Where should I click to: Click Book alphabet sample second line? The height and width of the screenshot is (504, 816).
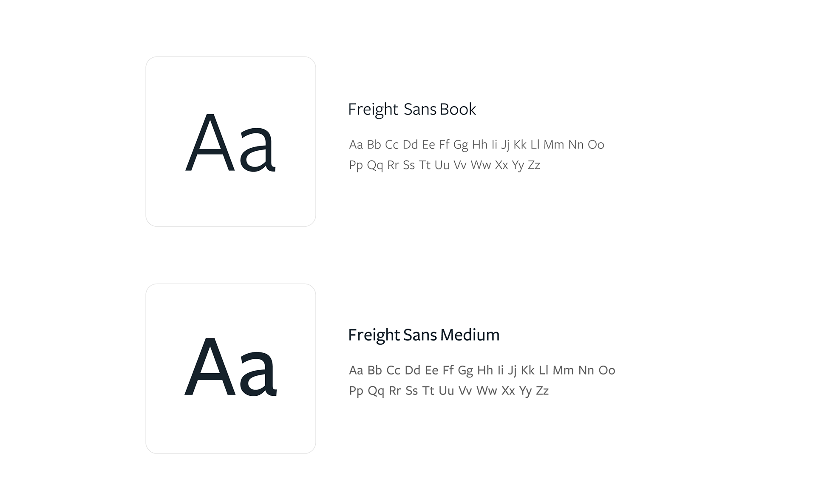point(445,165)
